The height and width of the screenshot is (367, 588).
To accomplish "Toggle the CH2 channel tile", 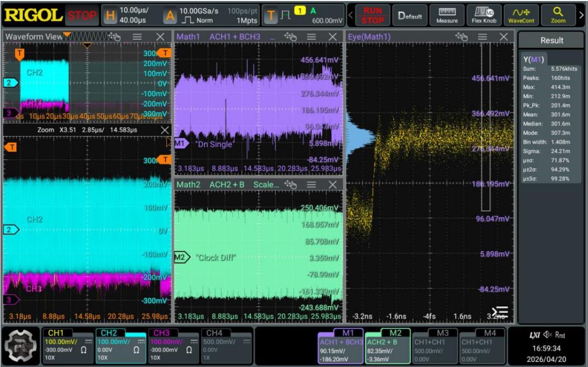I will (121, 346).
